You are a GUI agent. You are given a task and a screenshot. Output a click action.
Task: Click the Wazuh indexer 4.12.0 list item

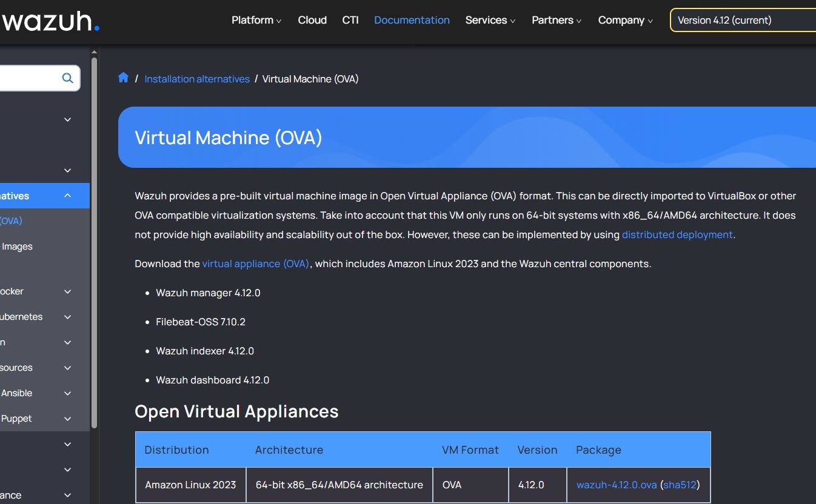click(205, 351)
